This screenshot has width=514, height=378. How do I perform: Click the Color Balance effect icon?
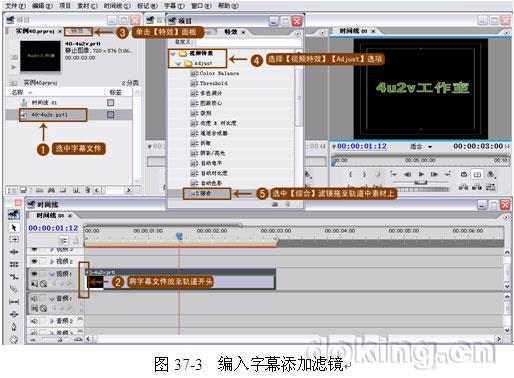click(194, 73)
